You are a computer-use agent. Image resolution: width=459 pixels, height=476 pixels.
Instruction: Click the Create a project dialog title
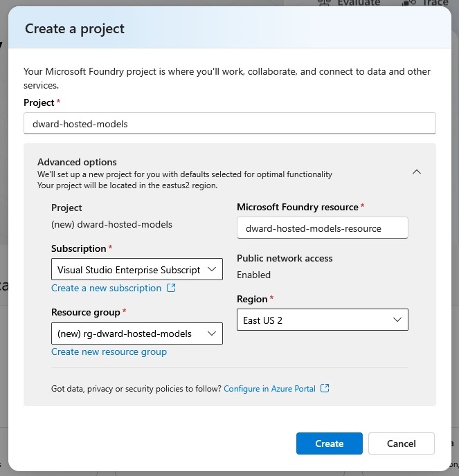coord(75,29)
